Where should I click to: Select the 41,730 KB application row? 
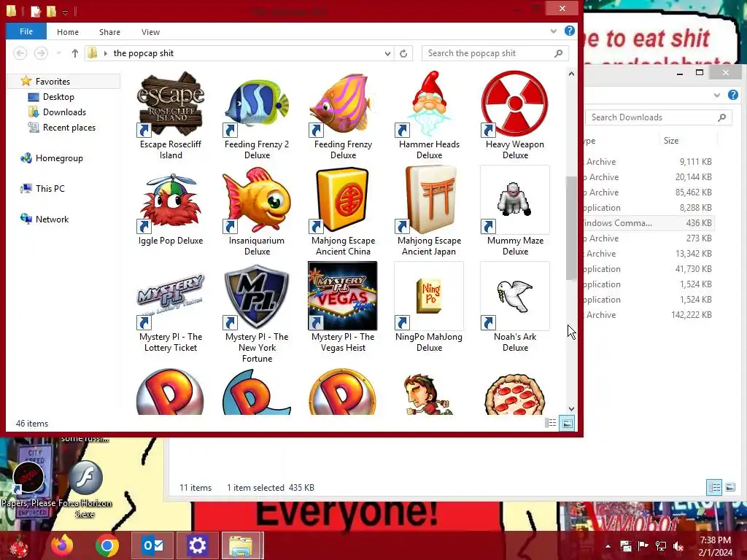[649, 269]
